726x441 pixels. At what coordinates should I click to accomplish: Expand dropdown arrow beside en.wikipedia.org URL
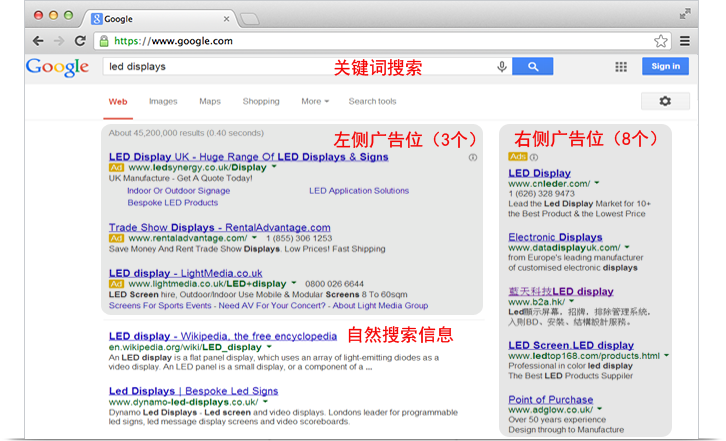(269, 346)
